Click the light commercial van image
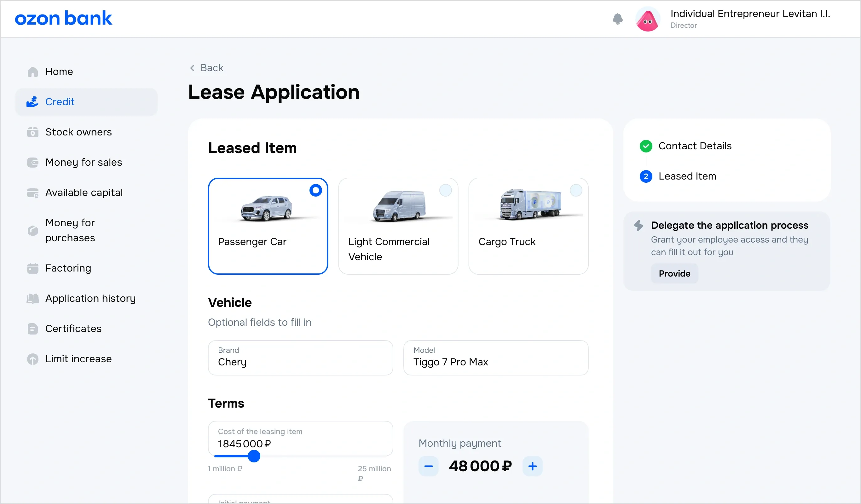Screen dimensions: 861x504 pyautogui.click(x=399, y=206)
